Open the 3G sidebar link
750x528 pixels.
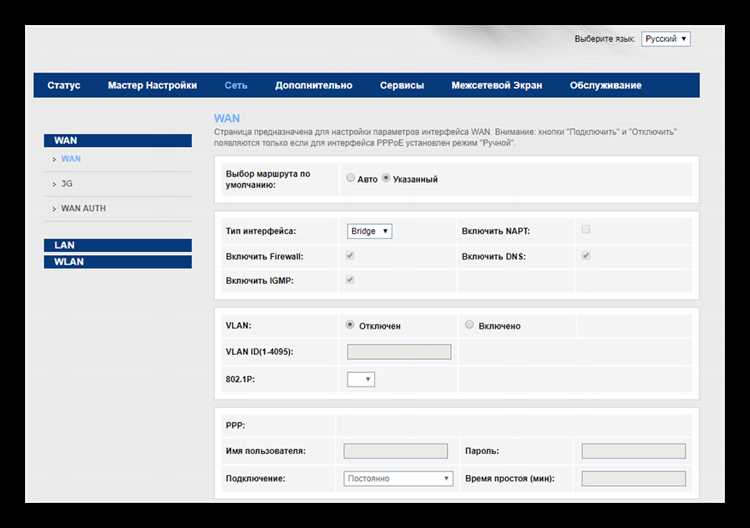(x=66, y=184)
